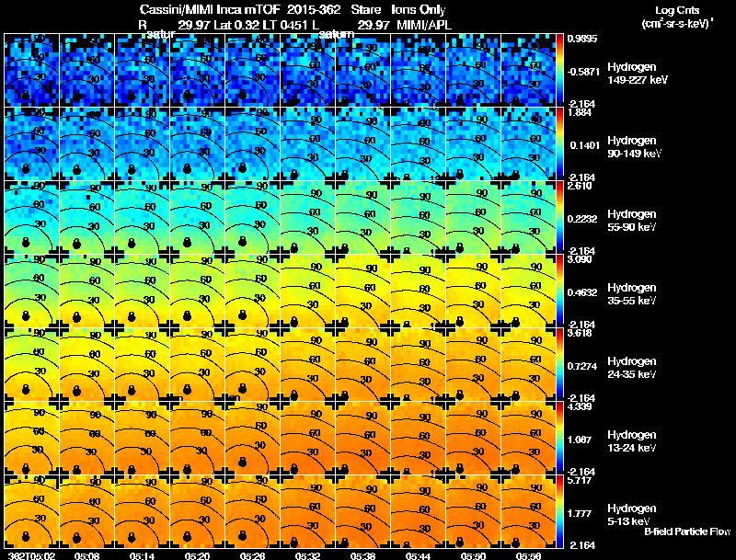The image size is (736, 560).
Task: Click the color scale bar for 90-149 keV
Action: click(x=559, y=144)
